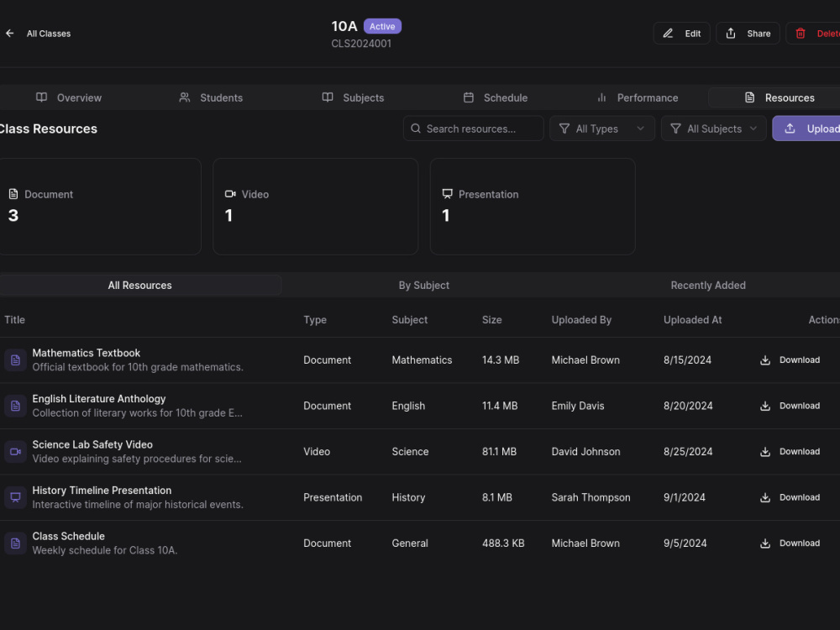The height and width of the screenshot is (630, 840).
Task: Go back via the All Classes link
Action: [x=49, y=34]
